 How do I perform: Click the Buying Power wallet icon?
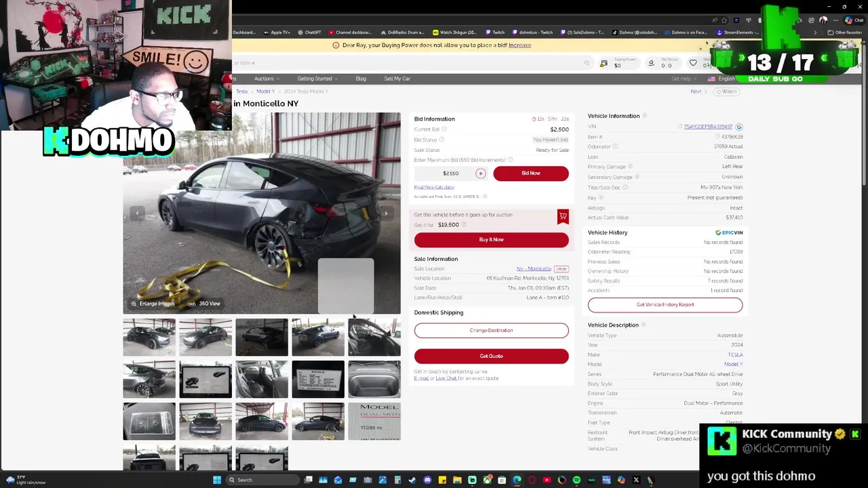604,63
